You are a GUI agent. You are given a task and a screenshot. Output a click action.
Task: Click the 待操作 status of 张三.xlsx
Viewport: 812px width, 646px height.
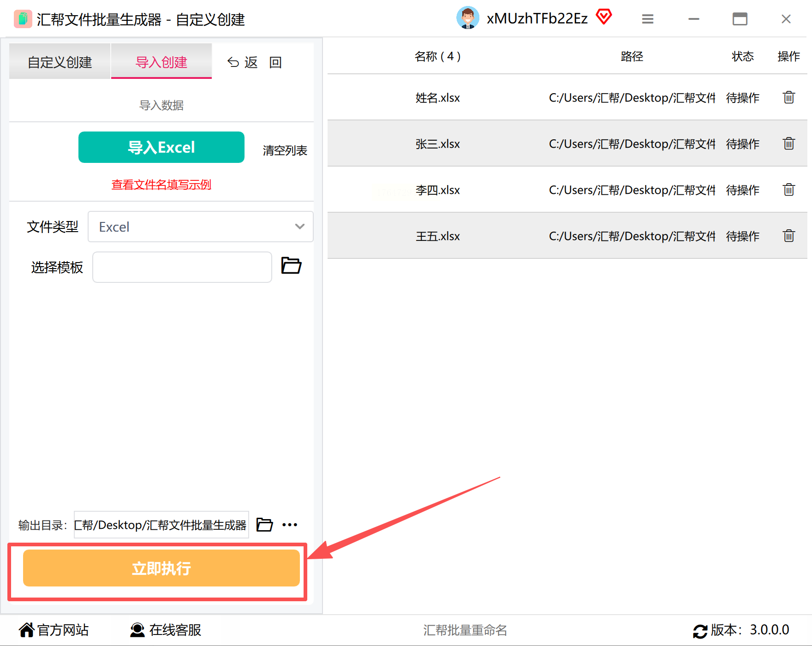[x=743, y=144]
